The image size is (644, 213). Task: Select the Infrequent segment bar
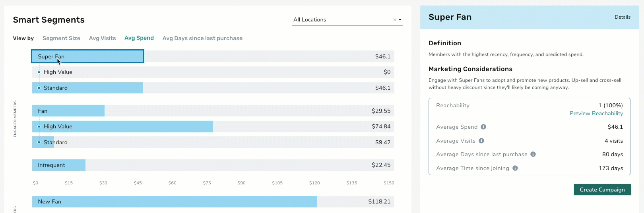click(x=213, y=165)
